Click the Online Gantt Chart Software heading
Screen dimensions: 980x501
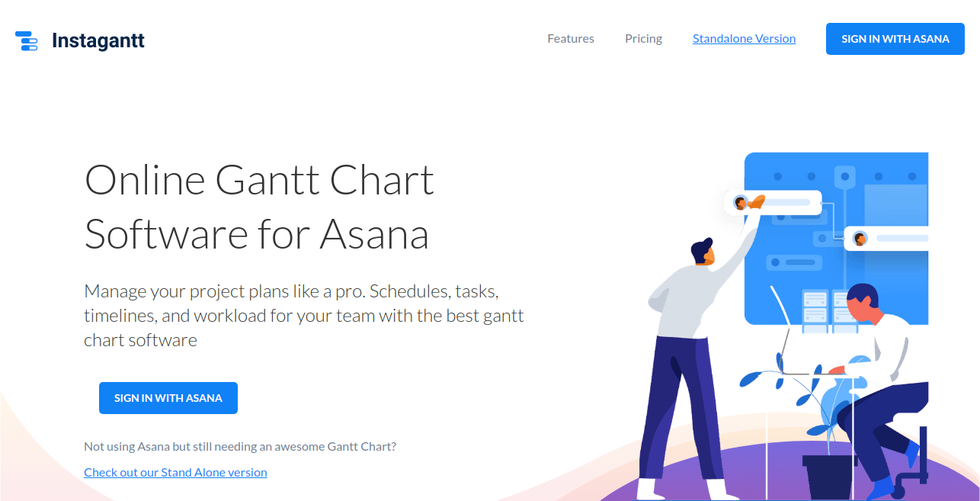(x=259, y=207)
